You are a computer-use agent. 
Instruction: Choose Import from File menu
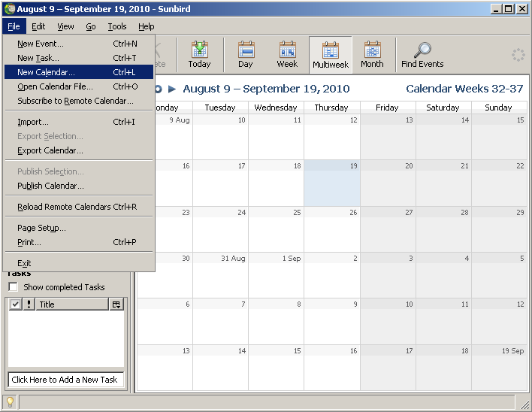coord(79,122)
